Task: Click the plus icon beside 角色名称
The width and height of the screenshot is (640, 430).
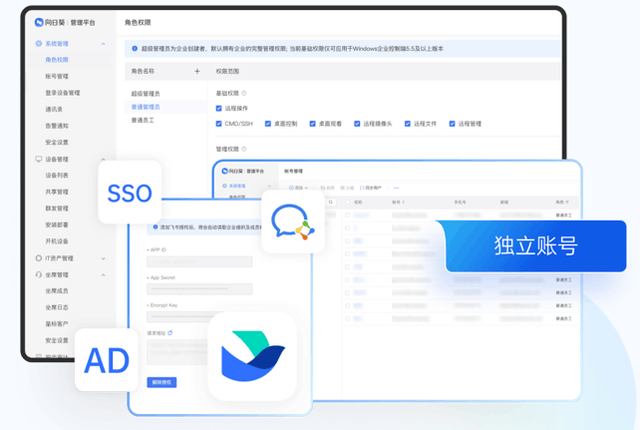Action: [197, 71]
